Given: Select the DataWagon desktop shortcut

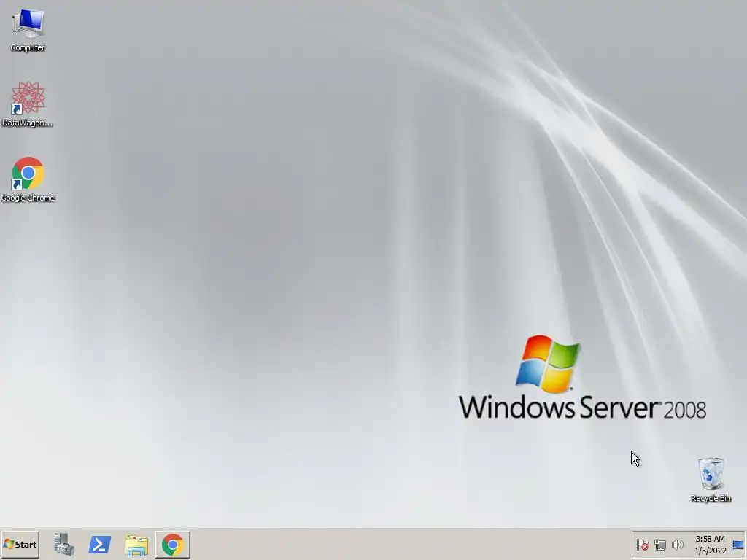Looking at the screenshot, I should (28, 104).
